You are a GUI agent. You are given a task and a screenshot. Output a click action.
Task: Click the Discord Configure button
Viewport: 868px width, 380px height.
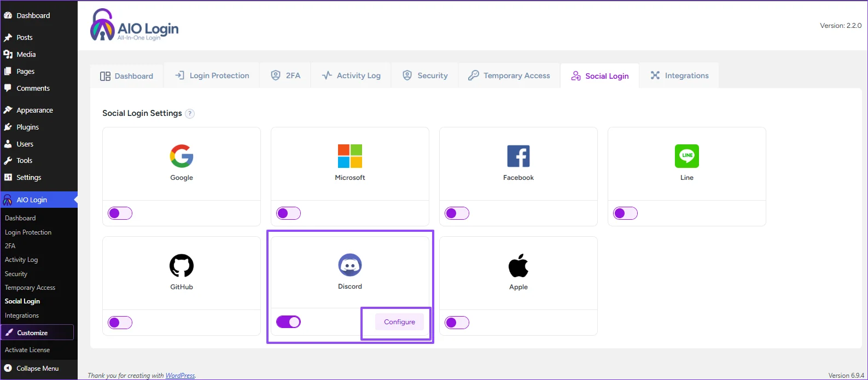pyautogui.click(x=399, y=322)
